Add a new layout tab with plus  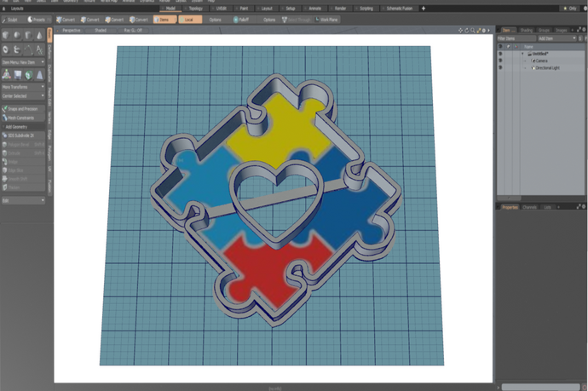(424, 9)
